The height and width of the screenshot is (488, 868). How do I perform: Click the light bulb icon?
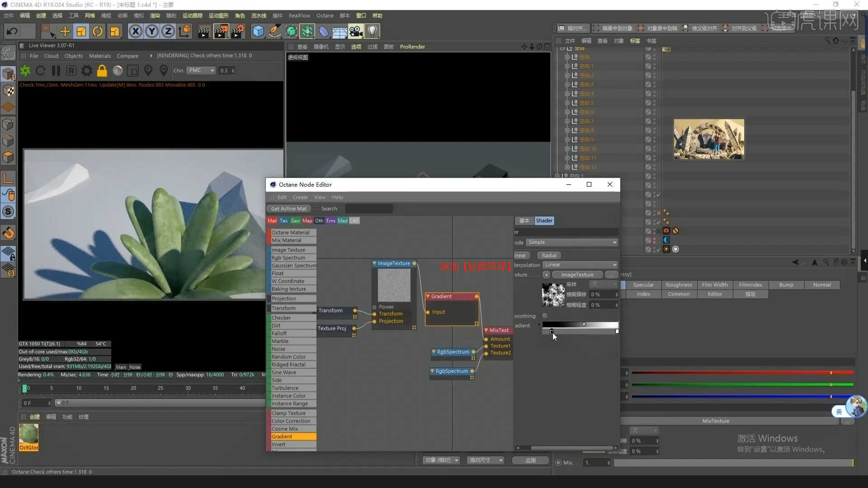coord(372,31)
